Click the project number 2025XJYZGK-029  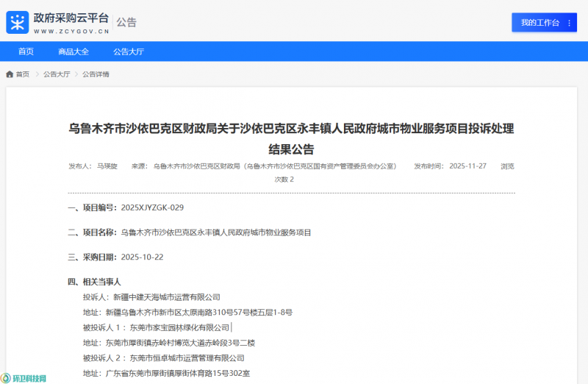[x=152, y=207]
